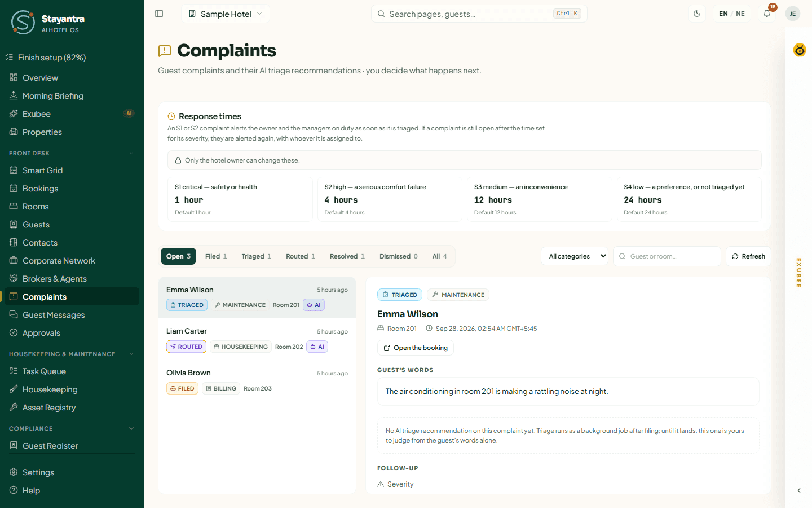Collapse the Compliance section
This screenshot has width=812, height=508.
[131, 428]
